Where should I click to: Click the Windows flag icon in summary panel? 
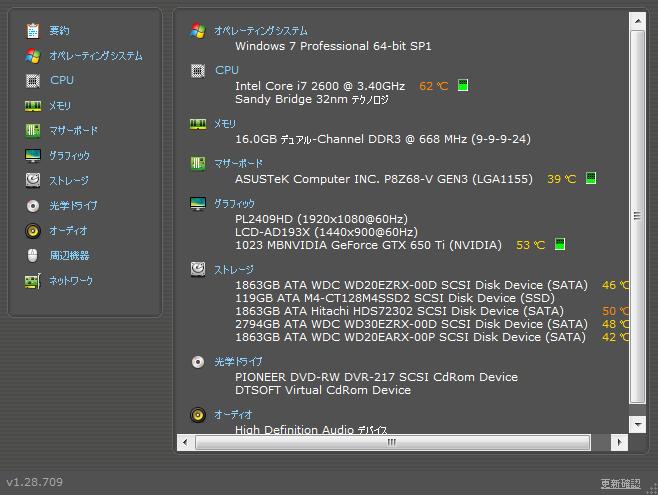pyautogui.click(x=198, y=31)
